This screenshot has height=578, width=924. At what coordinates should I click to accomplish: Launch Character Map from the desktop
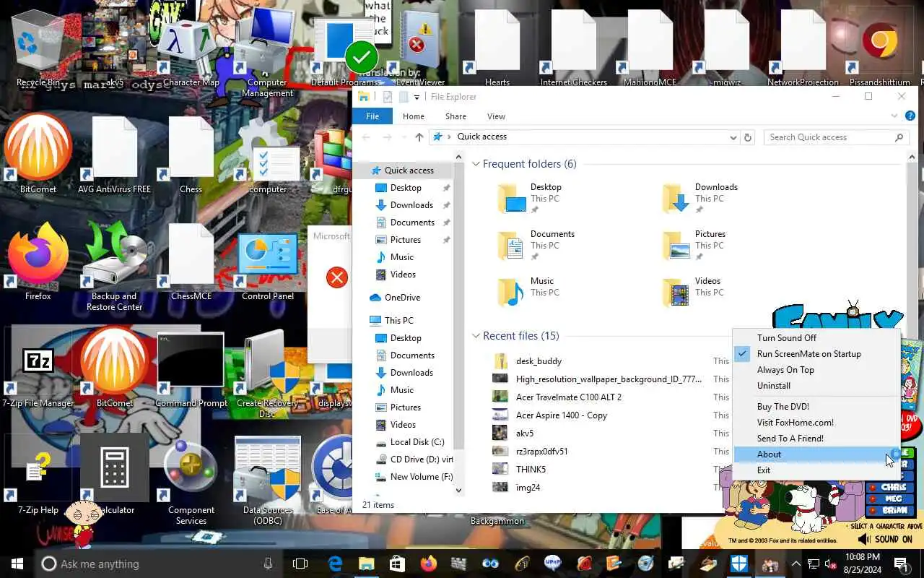pyautogui.click(x=191, y=51)
